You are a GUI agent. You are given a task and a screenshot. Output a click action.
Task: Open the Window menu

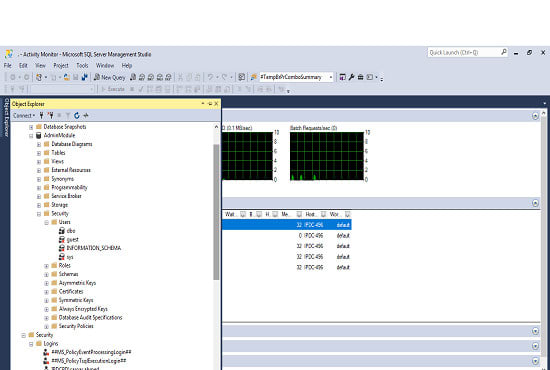(x=105, y=66)
